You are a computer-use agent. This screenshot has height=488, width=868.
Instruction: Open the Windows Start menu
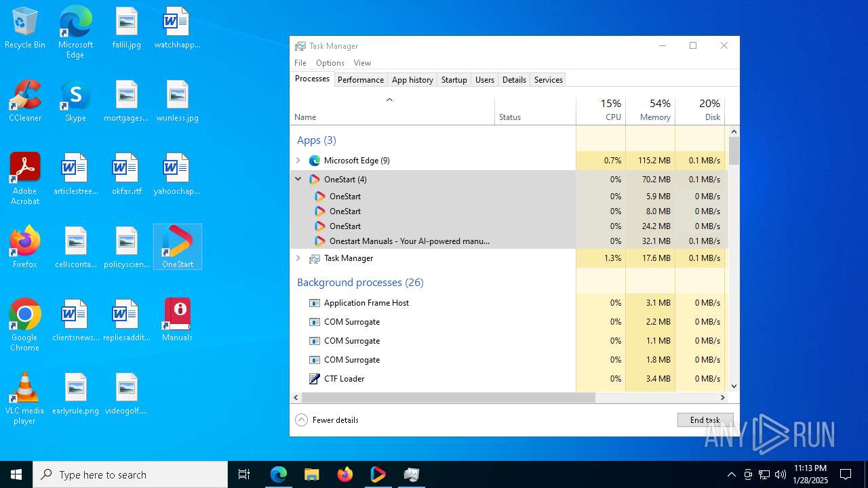click(x=16, y=474)
